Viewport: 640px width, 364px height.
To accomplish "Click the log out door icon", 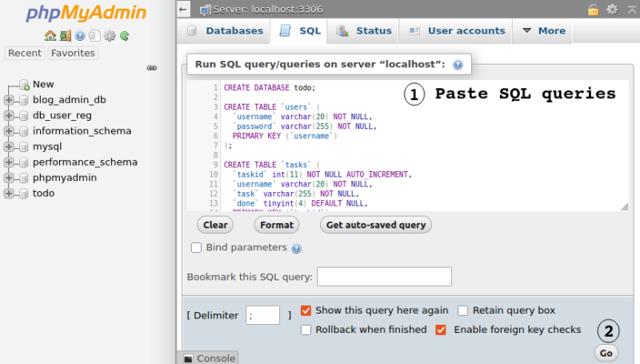I will pos(66,36).
